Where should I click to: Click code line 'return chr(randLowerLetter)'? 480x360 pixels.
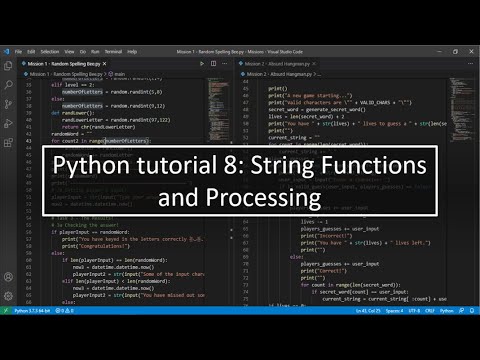click(x=98, y=127)
